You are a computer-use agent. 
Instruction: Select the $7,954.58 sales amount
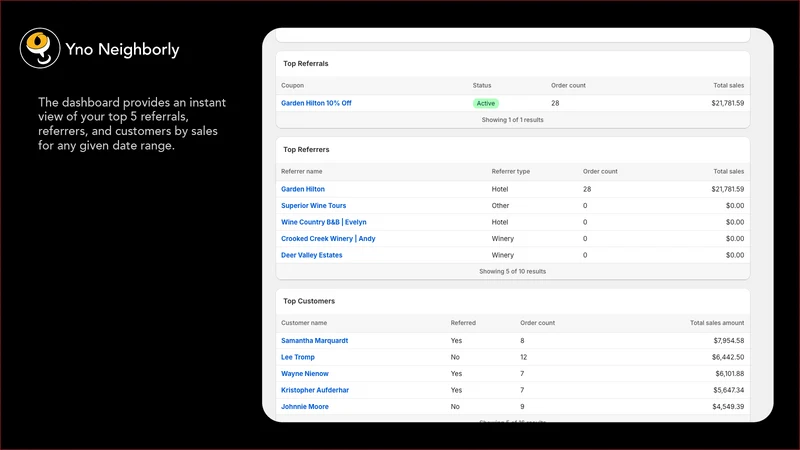(729, 340)
